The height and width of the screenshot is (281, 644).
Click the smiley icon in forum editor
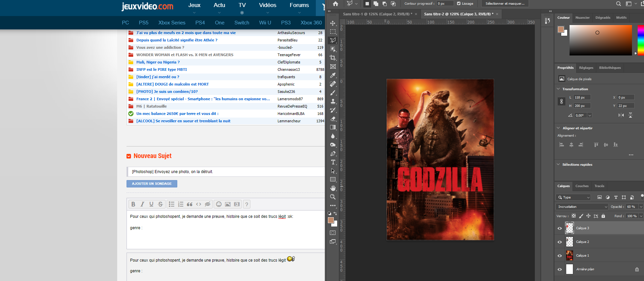(219, 204)
